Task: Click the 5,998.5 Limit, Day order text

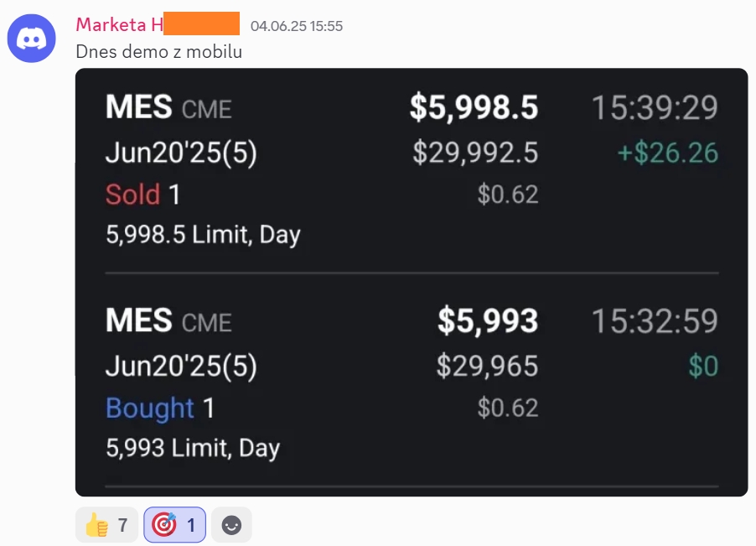Action: 203,235
